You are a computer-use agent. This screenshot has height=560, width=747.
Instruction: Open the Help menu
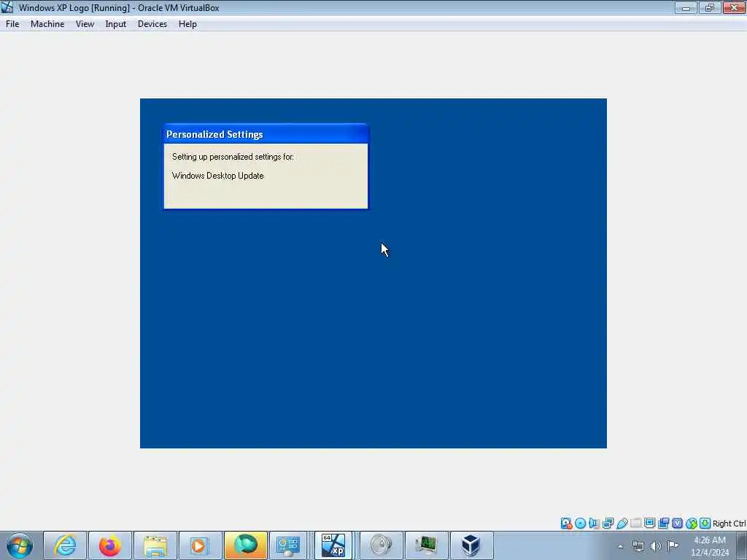click(187, 24)
